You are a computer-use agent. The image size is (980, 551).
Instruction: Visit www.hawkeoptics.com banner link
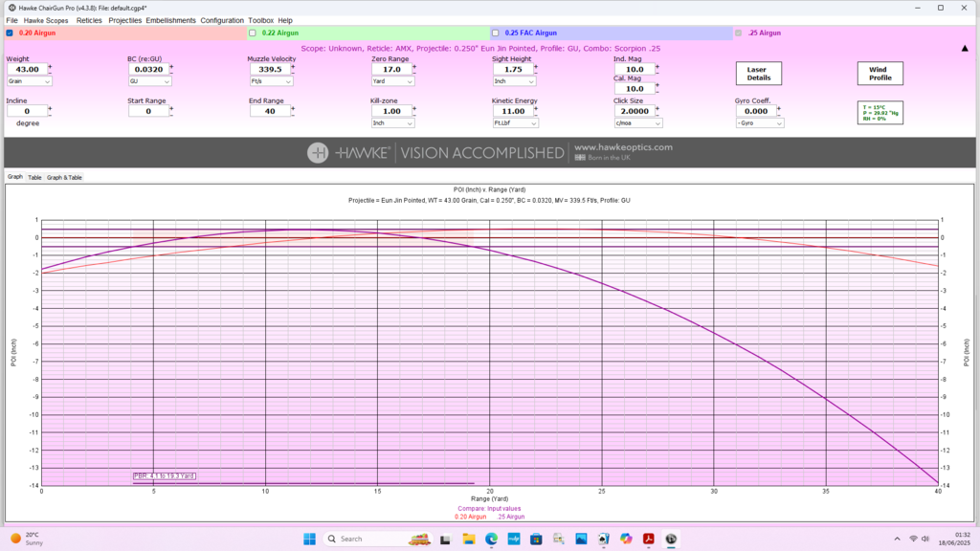tap(623, 147)
